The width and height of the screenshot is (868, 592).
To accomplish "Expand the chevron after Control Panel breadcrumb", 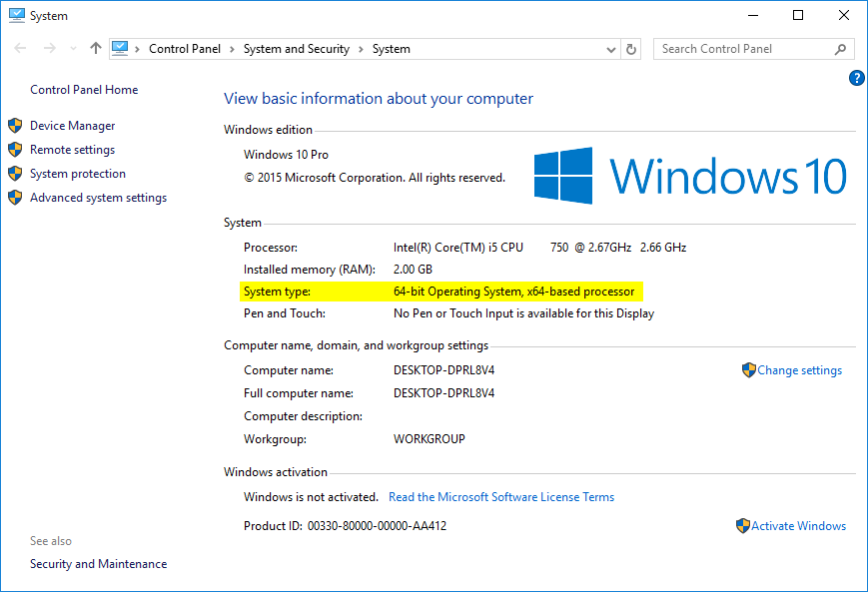I will (232, 49).
